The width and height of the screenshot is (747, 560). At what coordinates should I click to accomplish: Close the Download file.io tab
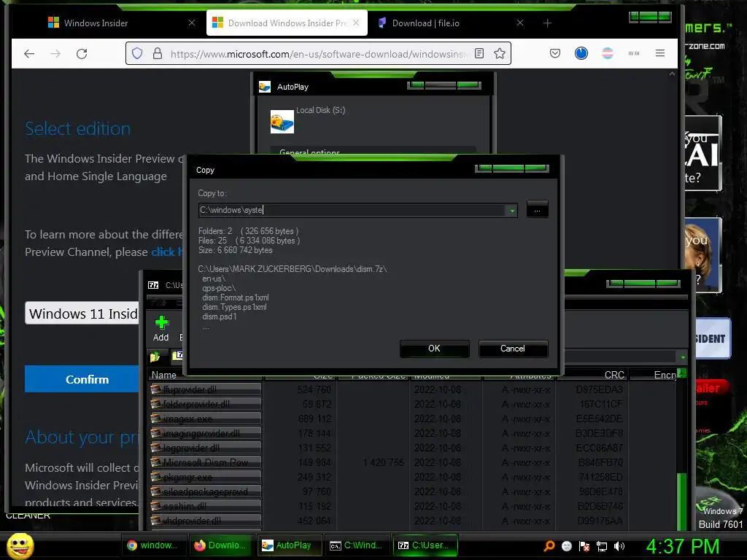[520, 23]
